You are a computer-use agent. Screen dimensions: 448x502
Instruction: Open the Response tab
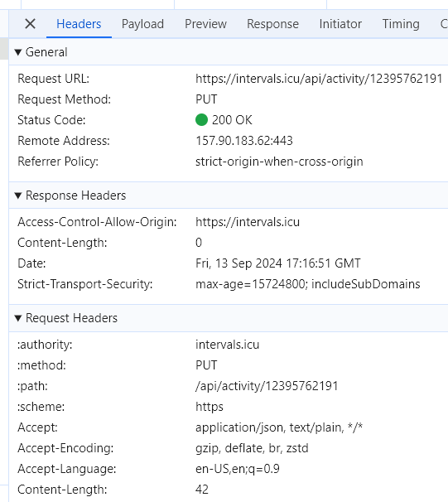click(273, 24)
